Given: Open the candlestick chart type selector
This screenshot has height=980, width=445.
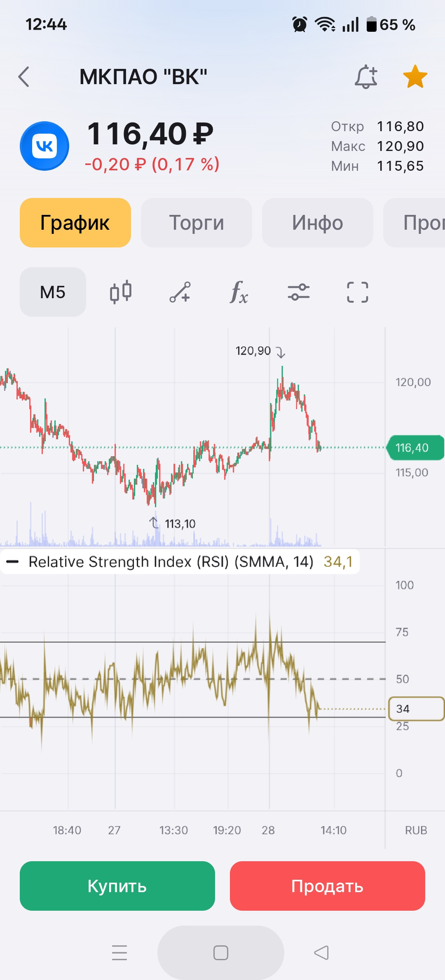Looking at the screenshot, I should pyautogui.click(x=121, y=292).
